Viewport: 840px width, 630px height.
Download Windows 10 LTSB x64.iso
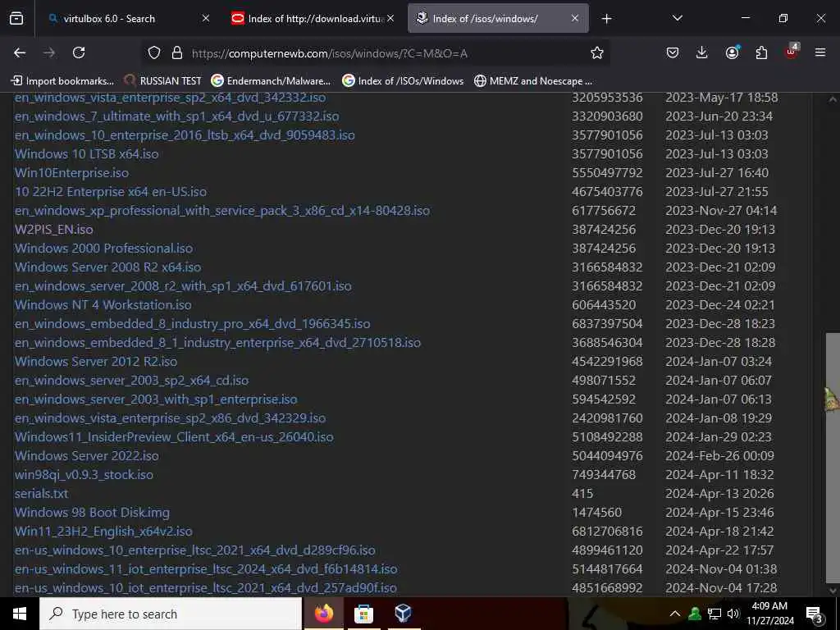[87, 154]
